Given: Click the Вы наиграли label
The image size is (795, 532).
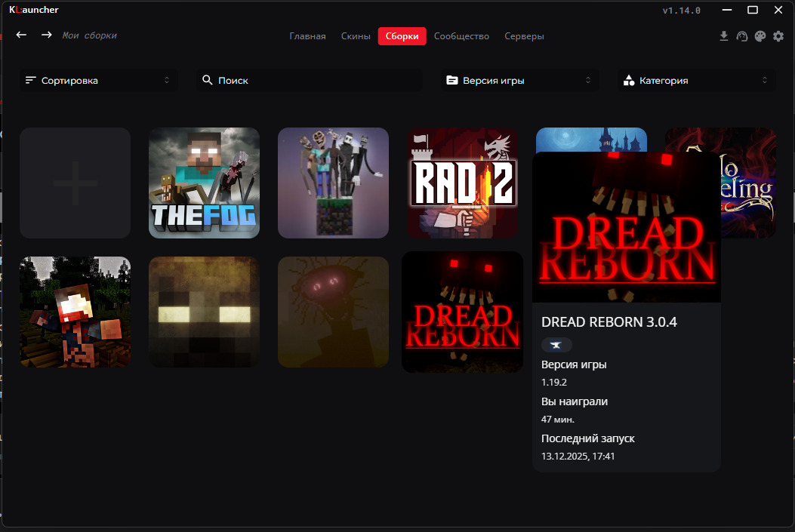Looking at the screenshot, I should click(x=575, y=401).
